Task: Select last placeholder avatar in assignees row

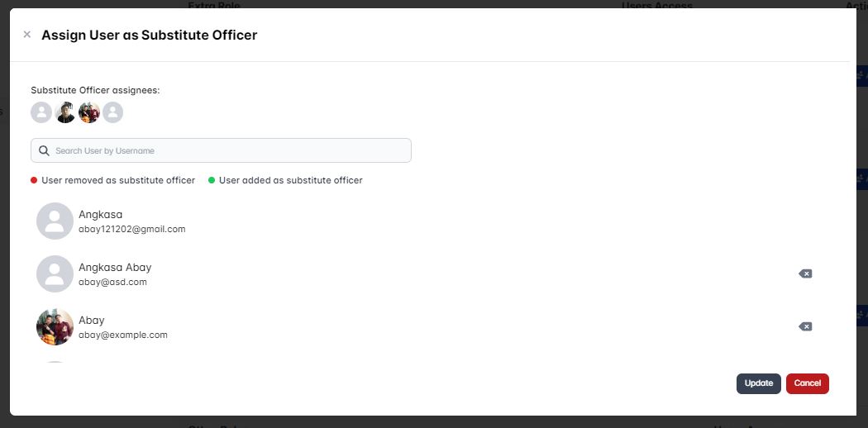Action: click(113, 112)
